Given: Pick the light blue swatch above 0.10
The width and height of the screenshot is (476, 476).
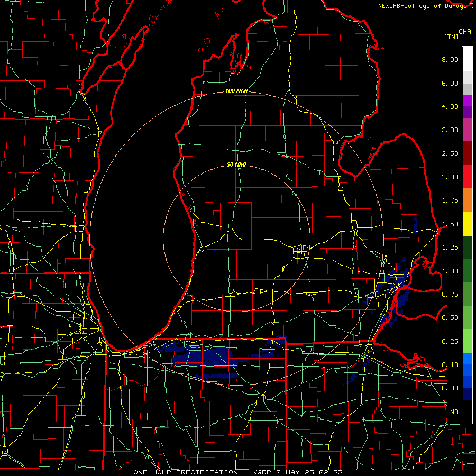Looking at the screenshot, I should coord(467,359).
